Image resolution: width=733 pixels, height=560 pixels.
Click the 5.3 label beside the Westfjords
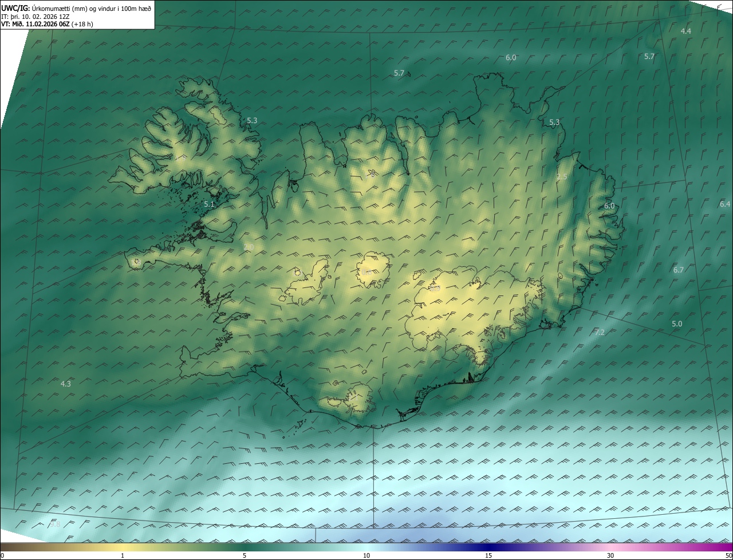252,120
